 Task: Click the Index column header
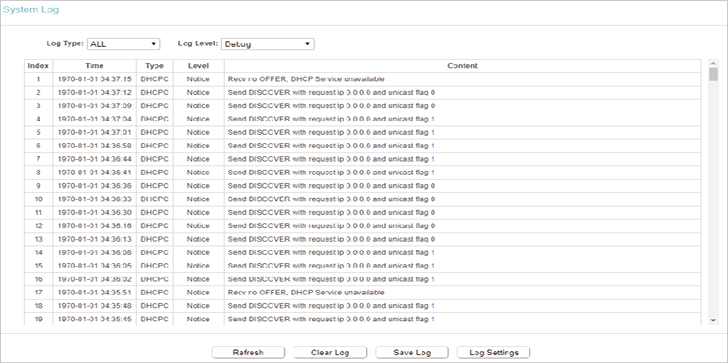[39, 66]
